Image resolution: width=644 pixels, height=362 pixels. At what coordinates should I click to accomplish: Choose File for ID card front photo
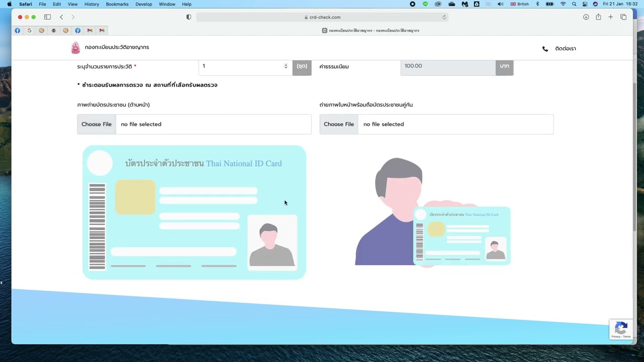97,124
